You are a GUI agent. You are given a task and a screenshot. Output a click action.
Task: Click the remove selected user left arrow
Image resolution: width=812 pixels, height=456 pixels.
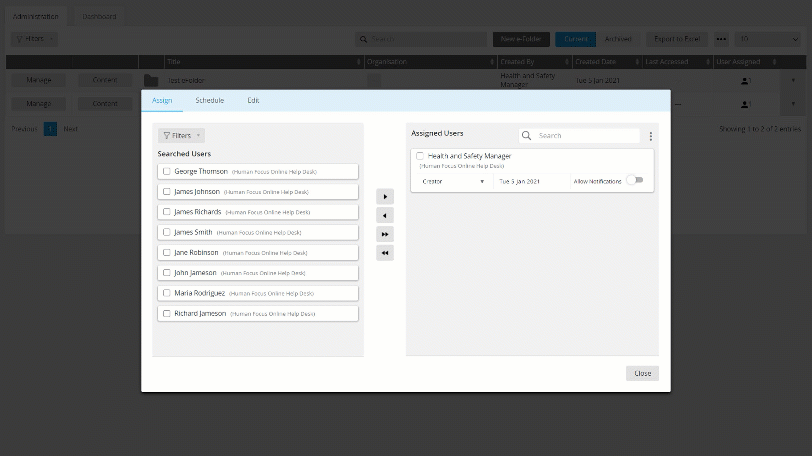[385, 215]
